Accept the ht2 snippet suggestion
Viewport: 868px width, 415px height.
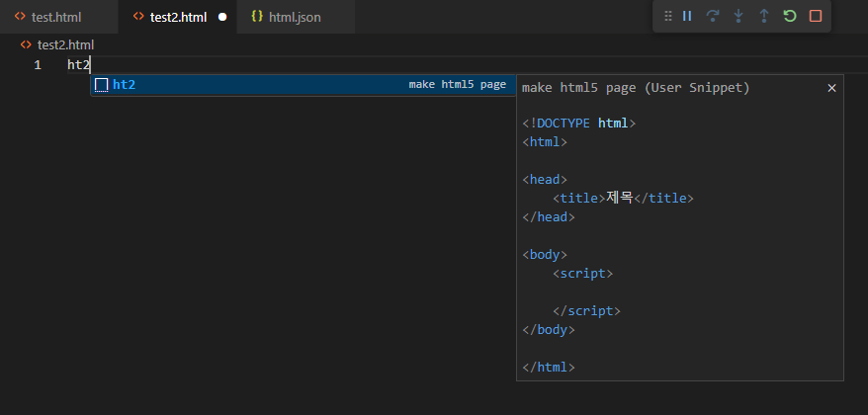304,85
